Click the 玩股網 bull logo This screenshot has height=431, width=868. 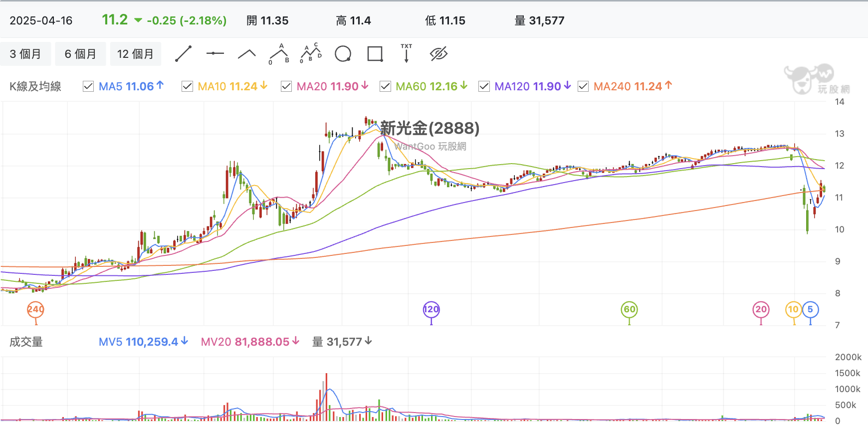coord(817,79)
